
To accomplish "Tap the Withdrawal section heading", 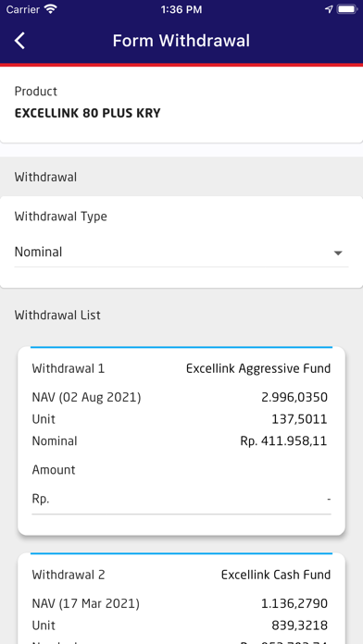I will coord(45,177).
